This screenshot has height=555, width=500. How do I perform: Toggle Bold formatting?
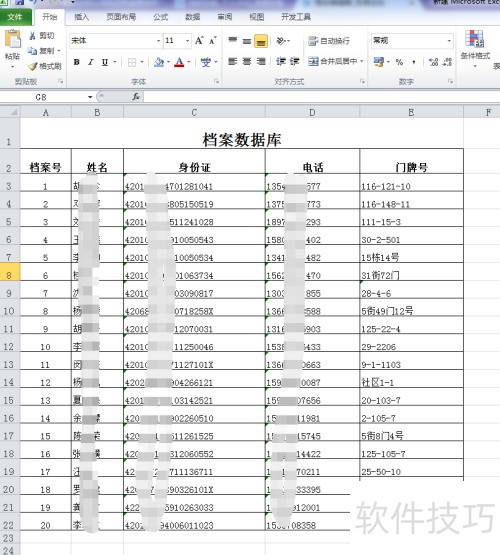point(76,62)
